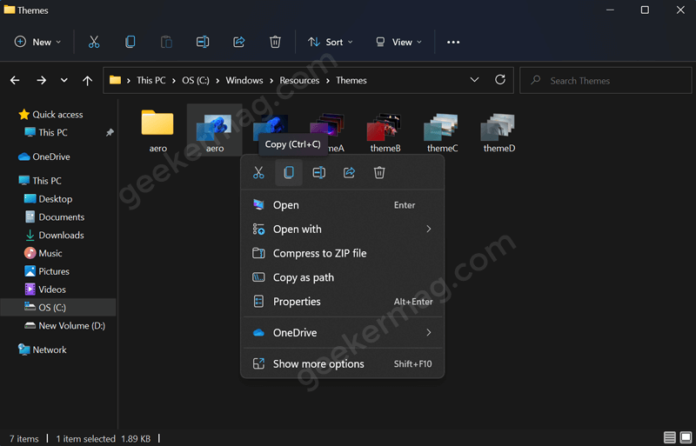
Task: Click the Rename icon in the context menu
Action: pos(319,173)
